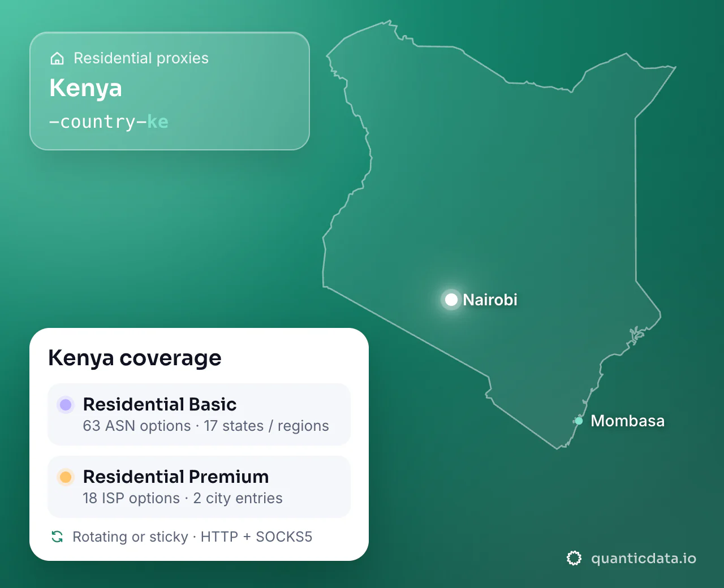Click the rotating arrows refresh icon
The image size is (724, 588).
coord(57,537)
